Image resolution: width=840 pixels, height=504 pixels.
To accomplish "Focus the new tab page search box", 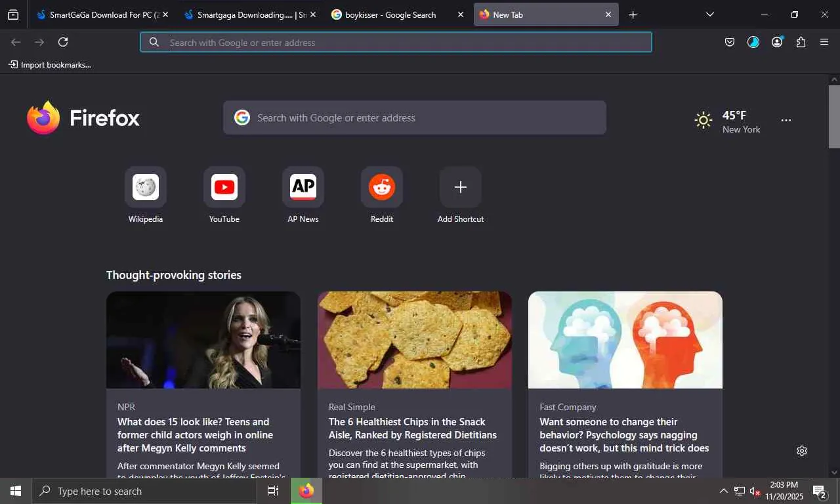I will [x=415, y=117].
